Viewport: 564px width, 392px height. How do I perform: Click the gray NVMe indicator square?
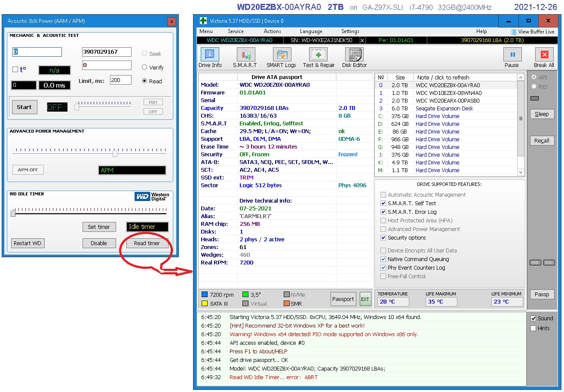pyautogui.click(x=287, y=295)
